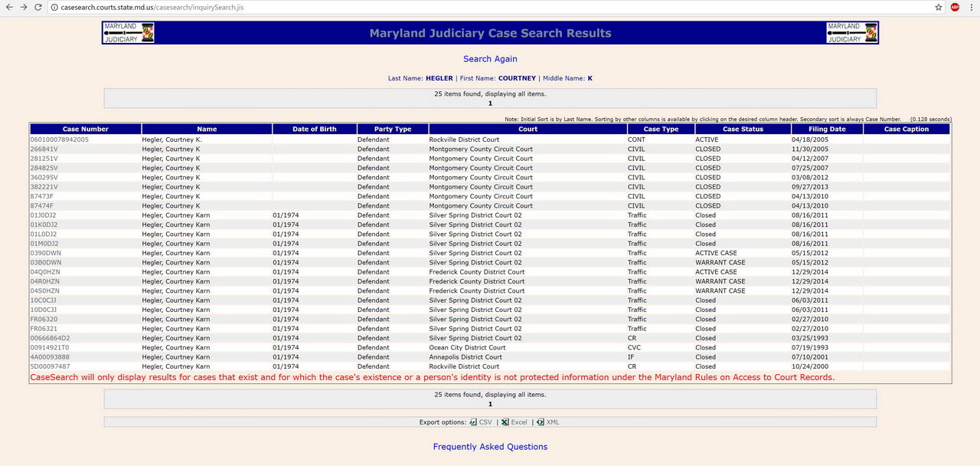The height and width of the screenshot is (466, 980).
Task: Open case number 5D00097487
Action: tap(50, 366)
